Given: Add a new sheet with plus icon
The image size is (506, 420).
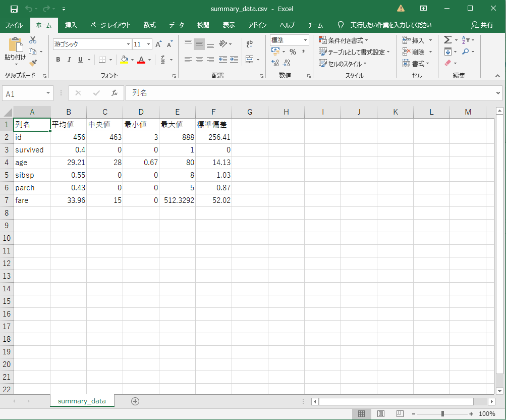Looking at the screenshot, I should pos(135,401).
